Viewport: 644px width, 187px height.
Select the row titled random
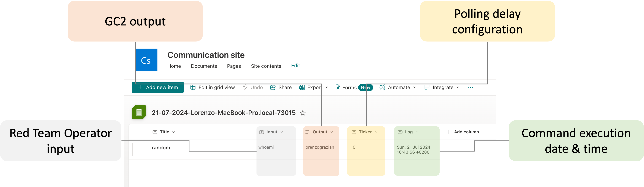[x=161, y=148]
